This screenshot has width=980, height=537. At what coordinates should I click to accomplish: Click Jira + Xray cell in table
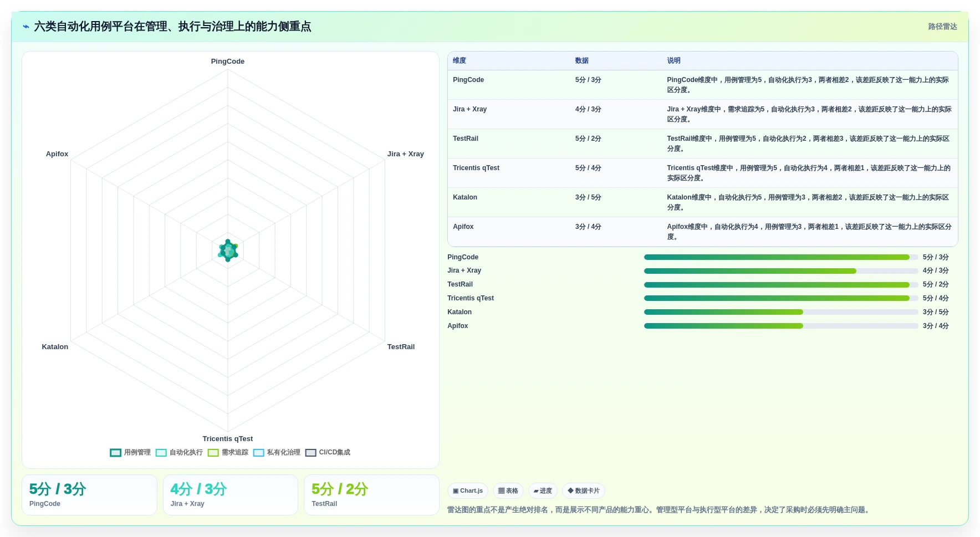[470, 109]
